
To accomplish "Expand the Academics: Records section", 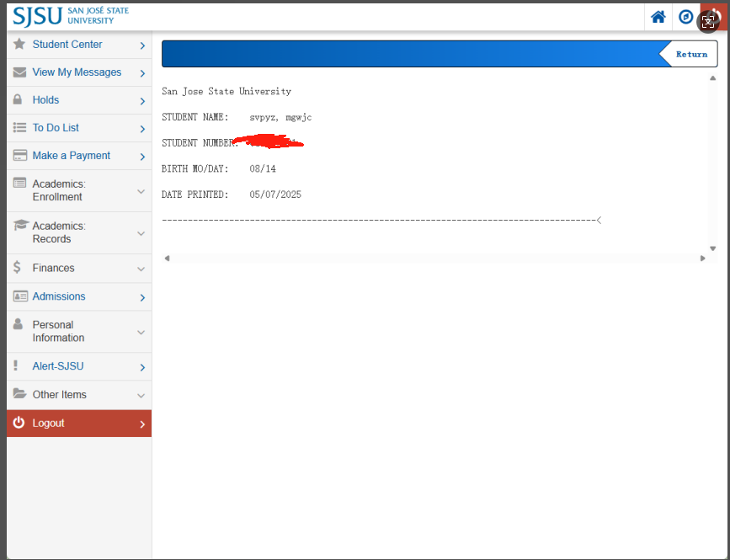I will click(141, 233).
